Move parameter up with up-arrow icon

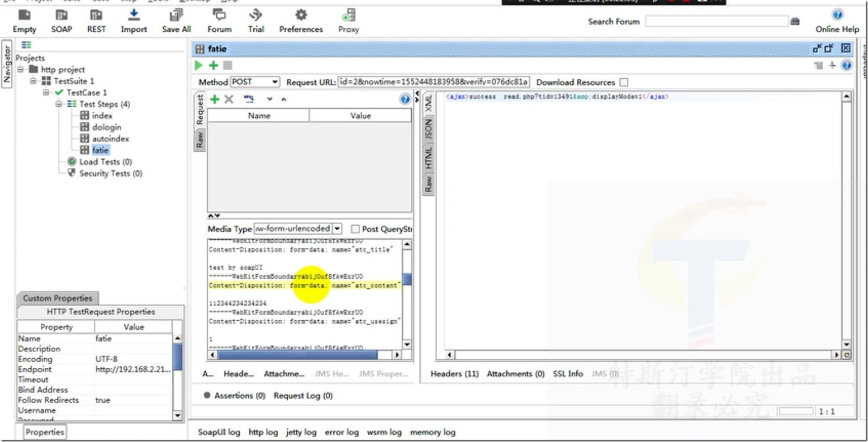[x=284, y=100]
